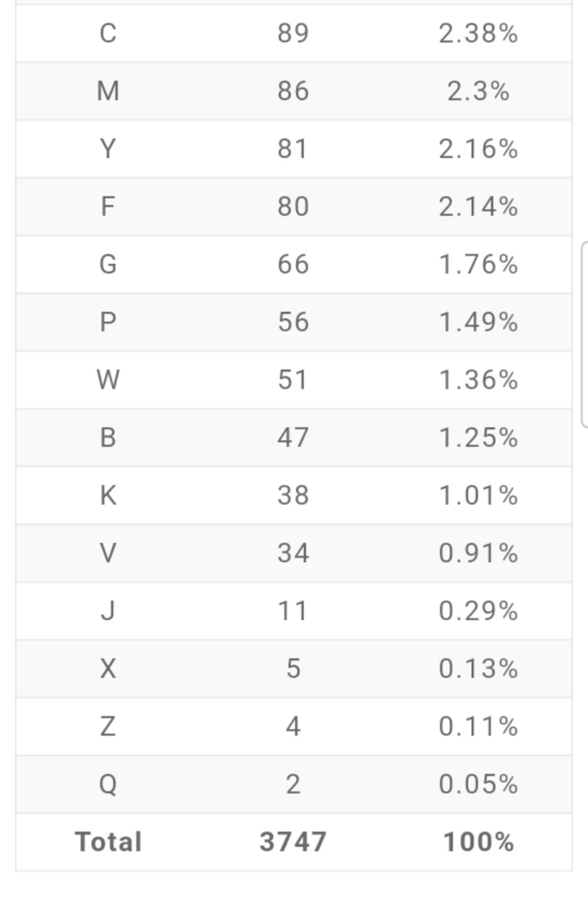Select count 89 in row C

click(x=293, y=34)
